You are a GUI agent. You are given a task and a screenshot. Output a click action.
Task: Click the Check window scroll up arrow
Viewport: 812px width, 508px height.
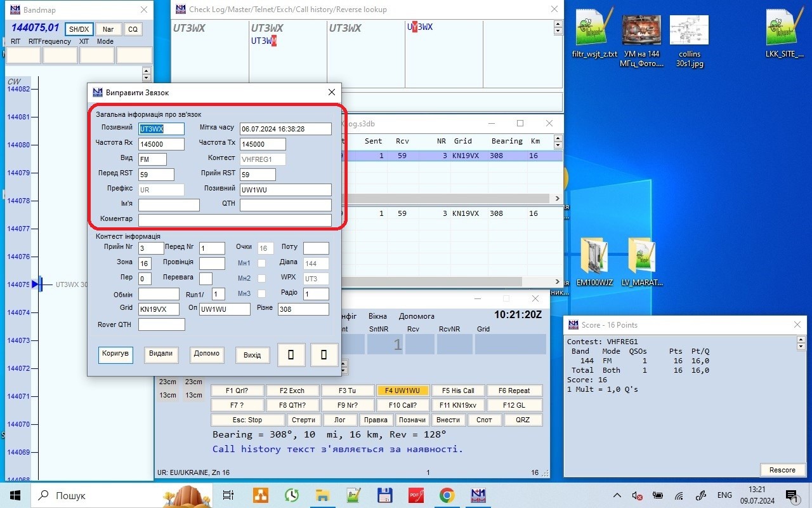pyautogui.click(x=558, y=23)
